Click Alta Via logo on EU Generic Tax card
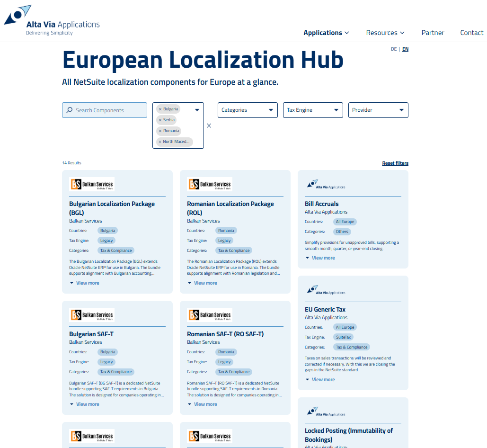 [326, 290]
